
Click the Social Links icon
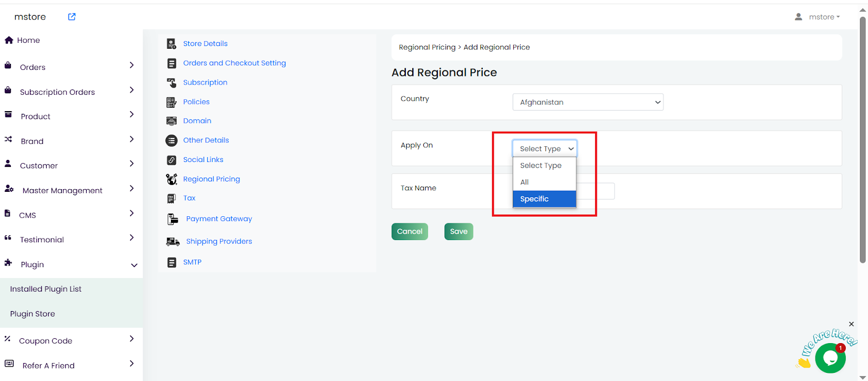coord(171,160)
